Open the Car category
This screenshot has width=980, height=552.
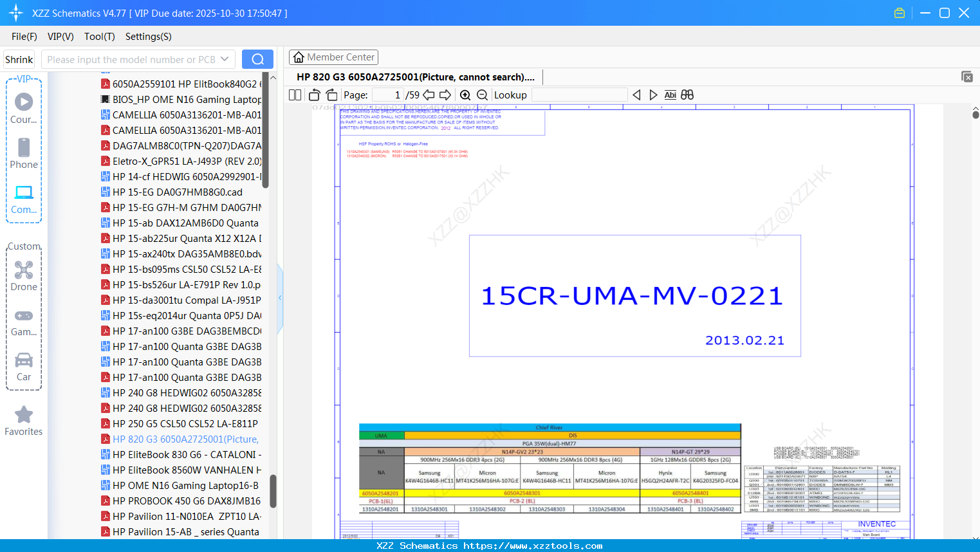point(24,366)
